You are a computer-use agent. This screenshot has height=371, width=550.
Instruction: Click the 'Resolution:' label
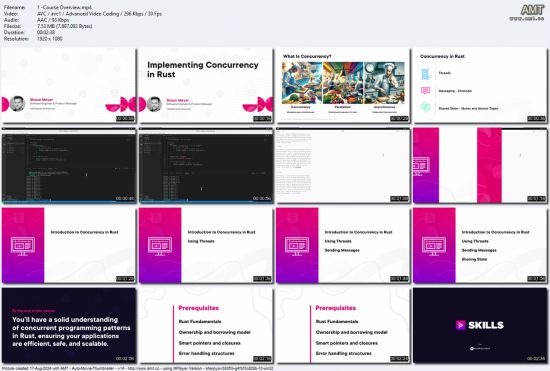click(16, 39)
